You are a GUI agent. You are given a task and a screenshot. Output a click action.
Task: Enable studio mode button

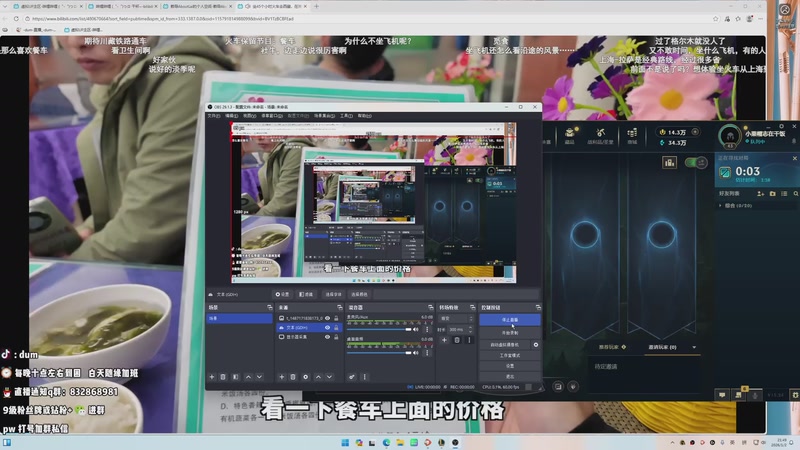[x=510, y=356]
